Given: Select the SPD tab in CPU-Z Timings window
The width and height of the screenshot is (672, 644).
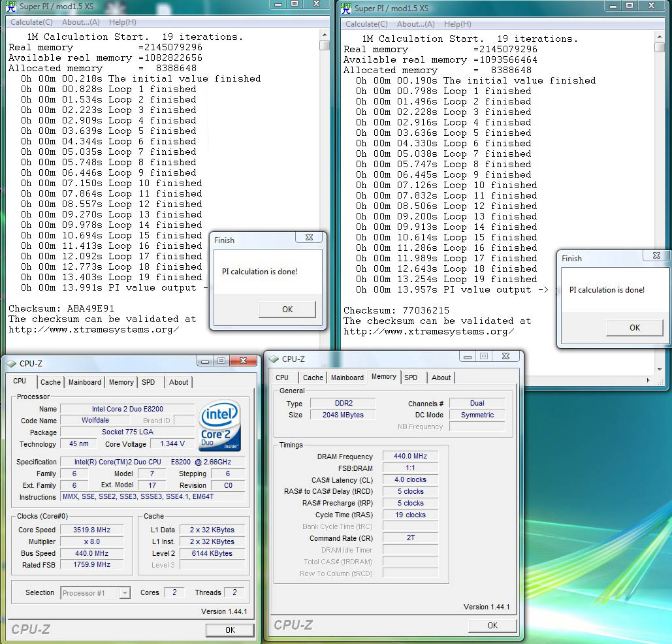Looking at the screenshot, I should 411,378.
